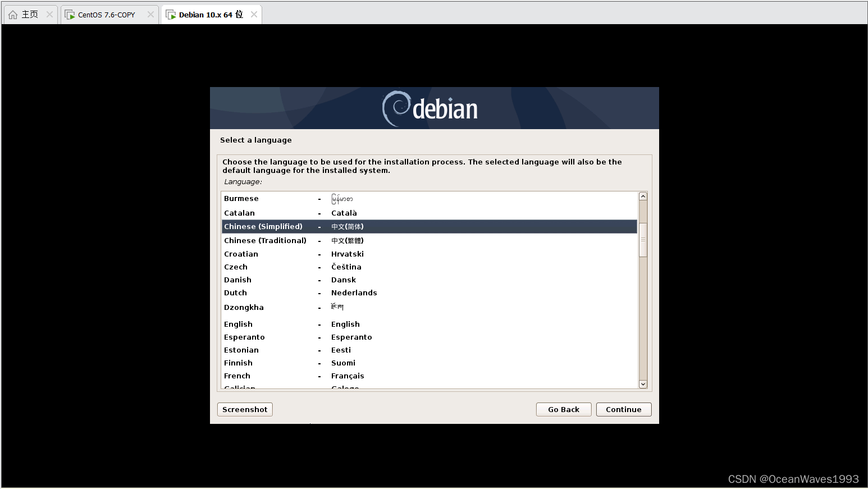The image size is (868, 489).
Task: Select Czech in the language list
Action: 430,267
